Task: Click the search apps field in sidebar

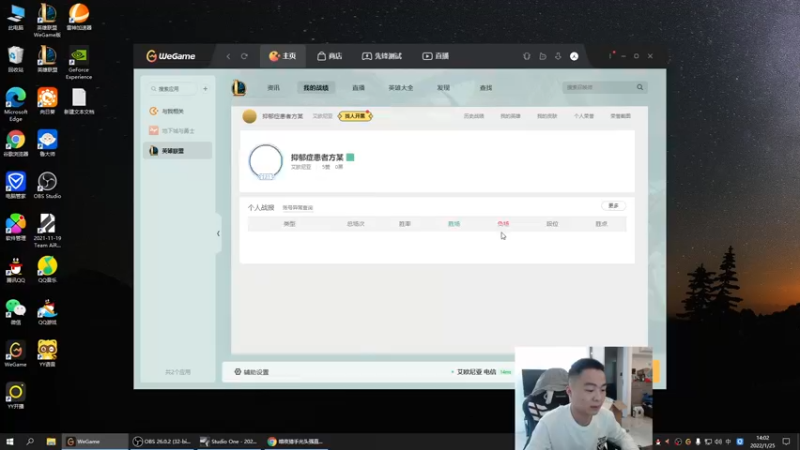Action: (x=171, y=89)
